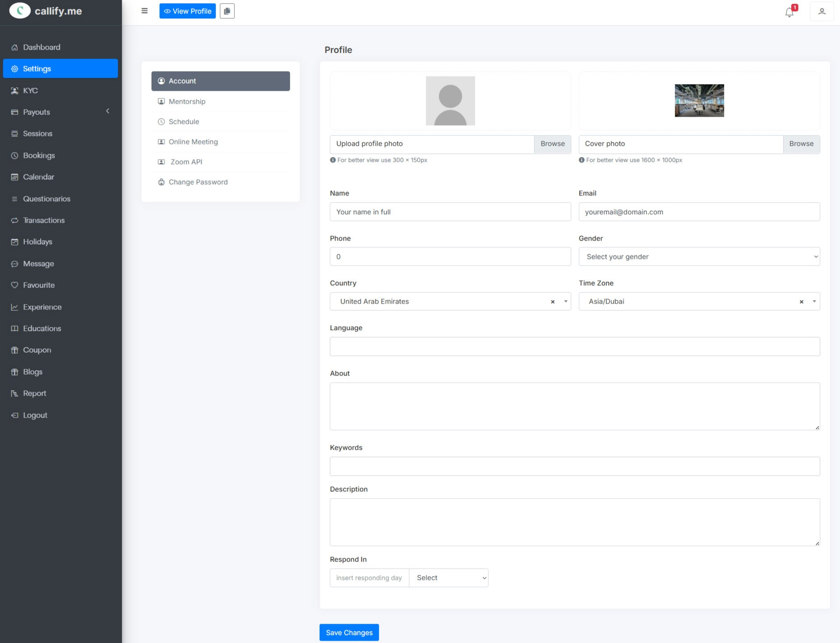840x643 pixels.
Task: Open the Gender select dropdown
Action: (699, 257)
